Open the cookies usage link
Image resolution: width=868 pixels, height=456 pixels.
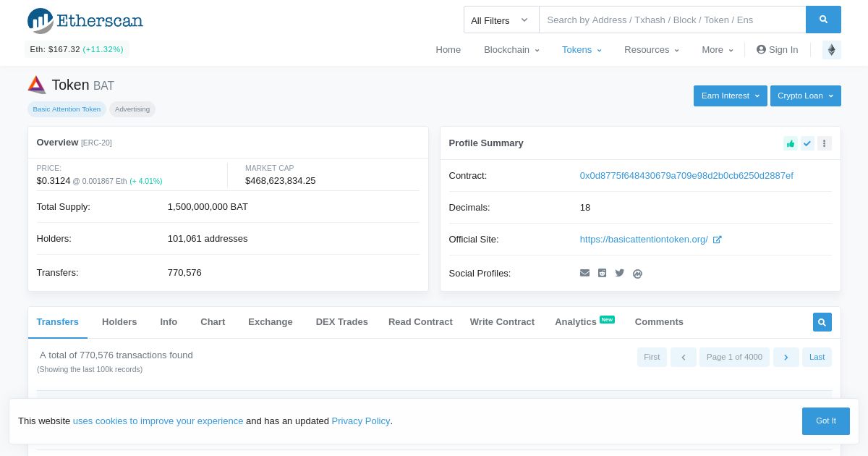point(158,421)
